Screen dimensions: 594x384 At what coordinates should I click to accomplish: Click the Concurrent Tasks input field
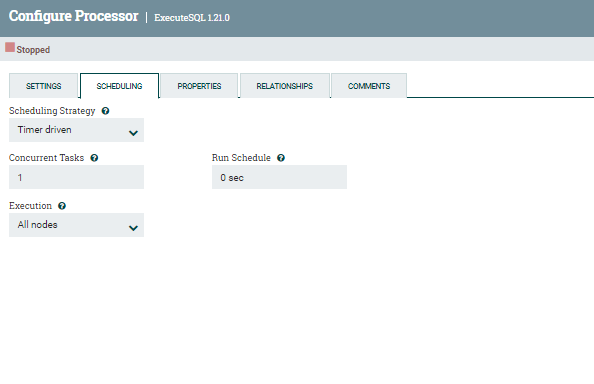pos(77,177)
